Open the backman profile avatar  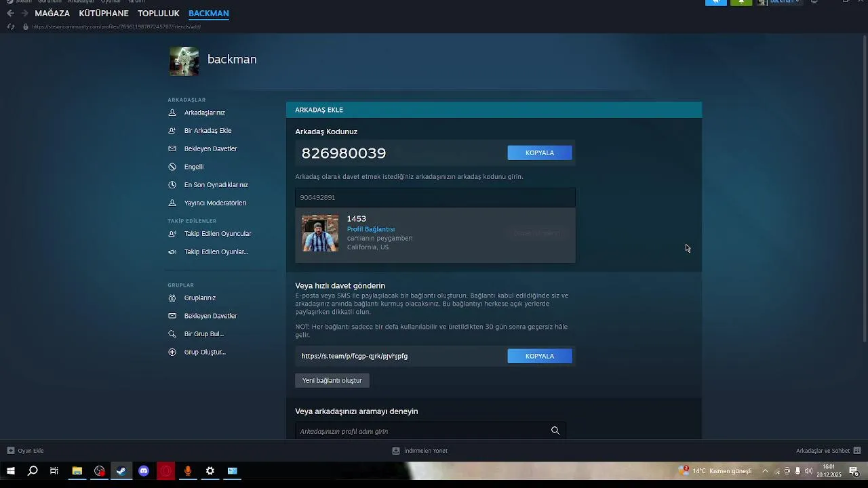coord(184,61)
